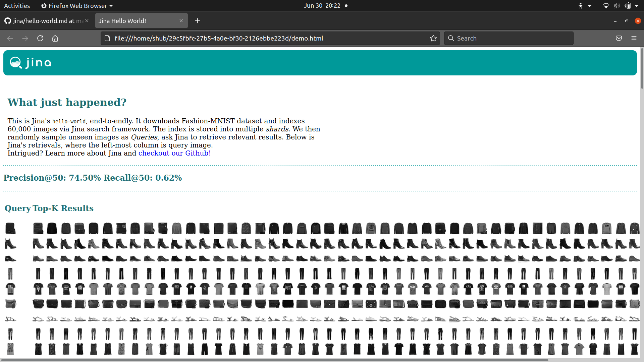
Task: Save the page to Pocket
Action: click(619, 38)
